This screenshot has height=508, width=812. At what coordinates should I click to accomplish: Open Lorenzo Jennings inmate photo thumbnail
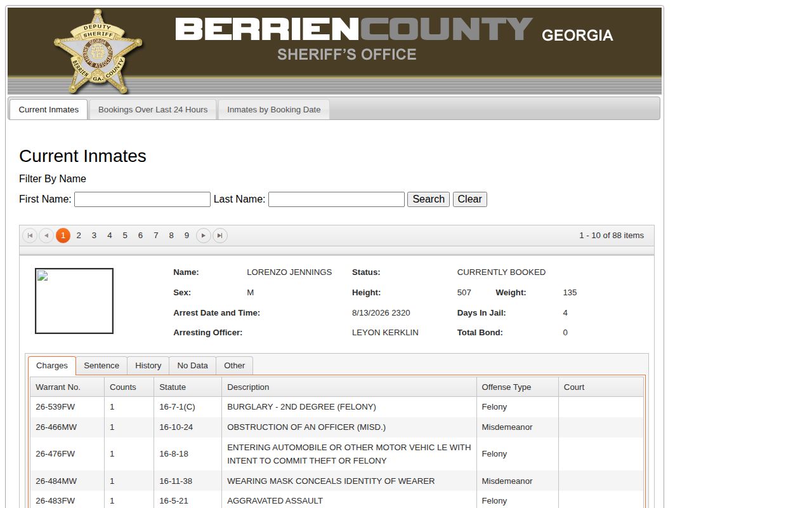click(74, 301)
